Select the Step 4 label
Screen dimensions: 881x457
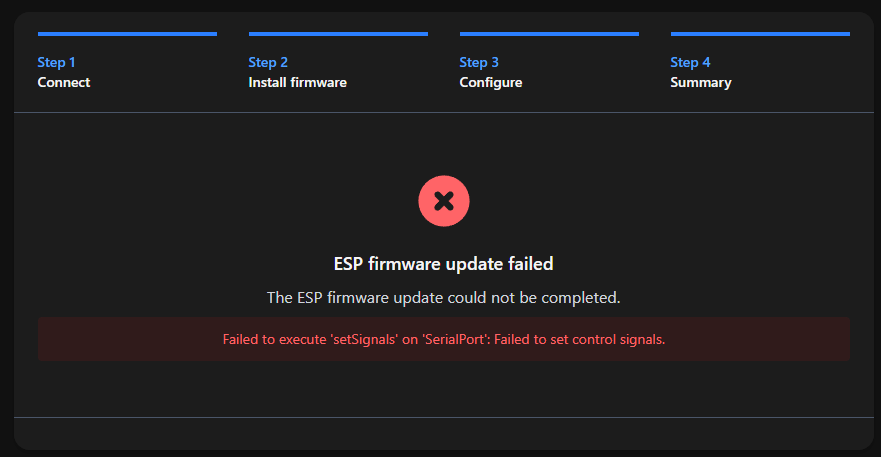click(x=690, y=62)
